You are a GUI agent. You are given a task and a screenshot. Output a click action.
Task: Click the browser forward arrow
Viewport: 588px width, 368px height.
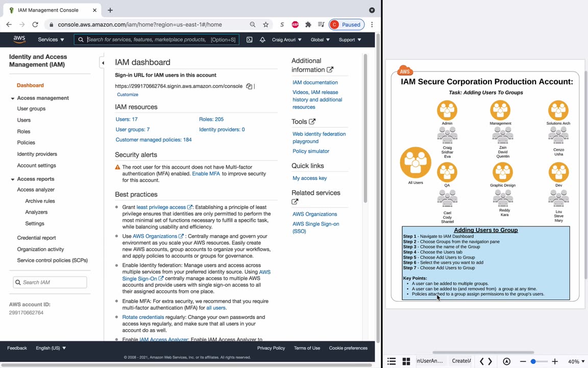[x=22, y=25]
